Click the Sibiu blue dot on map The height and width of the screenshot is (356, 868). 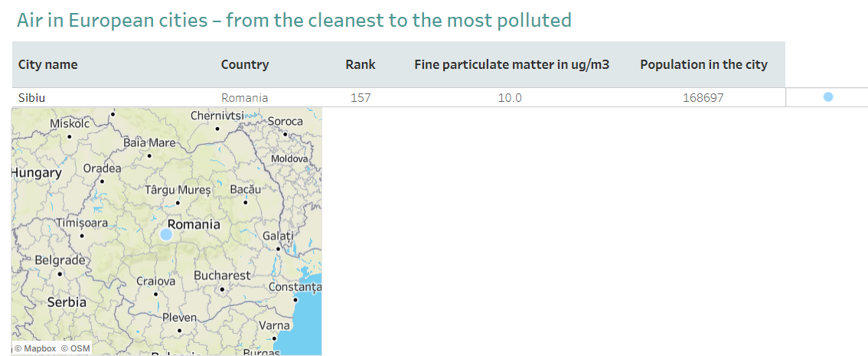[166, 234]
